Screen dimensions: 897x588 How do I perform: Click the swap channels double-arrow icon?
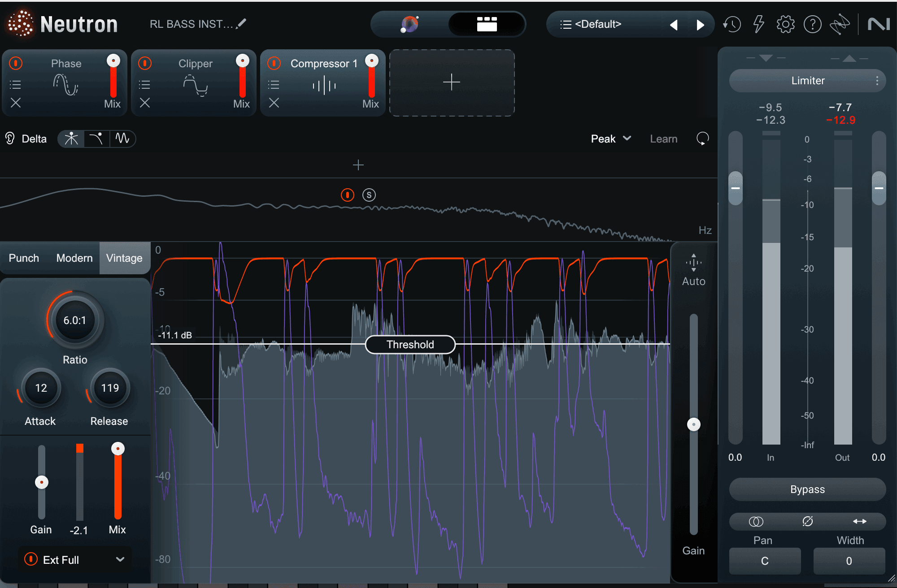[859, 521]
